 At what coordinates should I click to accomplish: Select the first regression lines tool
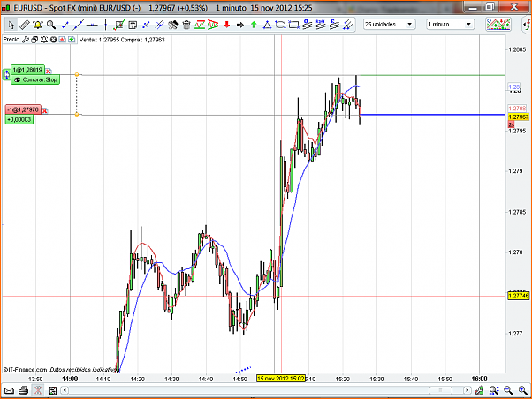click(x=308, y=25)
